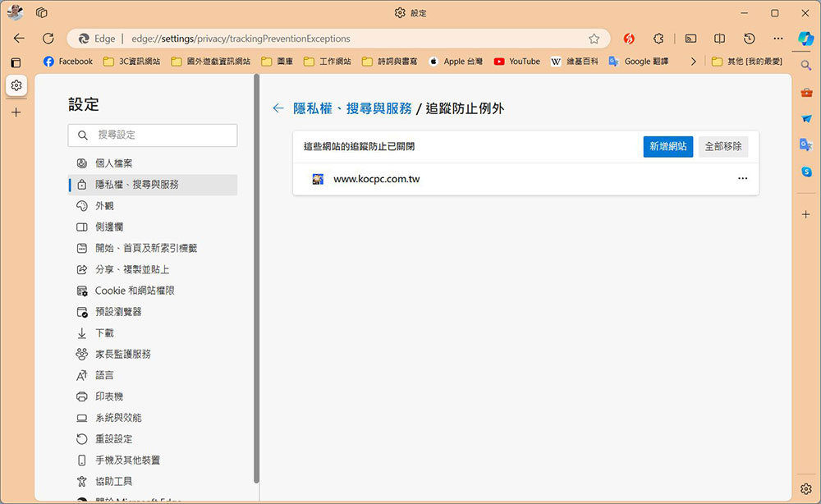Open sidebar paper plane icon
821x504 pixels.
click(x=806, y=119)
